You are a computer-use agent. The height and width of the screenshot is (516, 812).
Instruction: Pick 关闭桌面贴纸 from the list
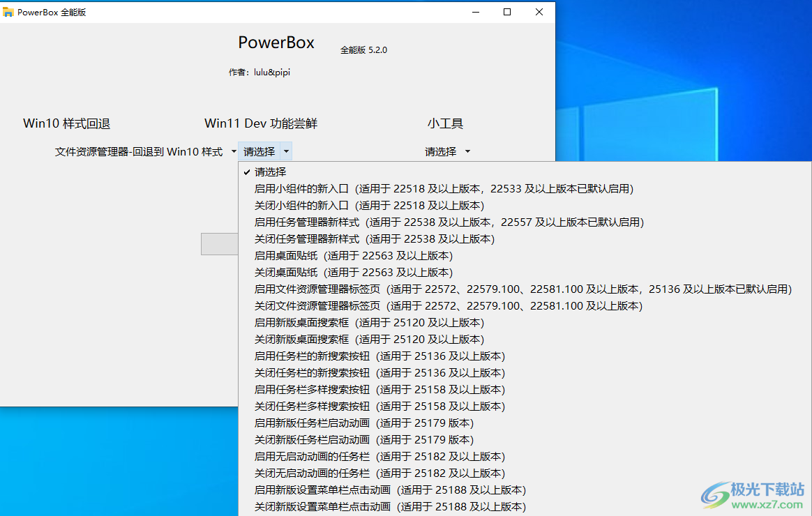coord(525,272)
